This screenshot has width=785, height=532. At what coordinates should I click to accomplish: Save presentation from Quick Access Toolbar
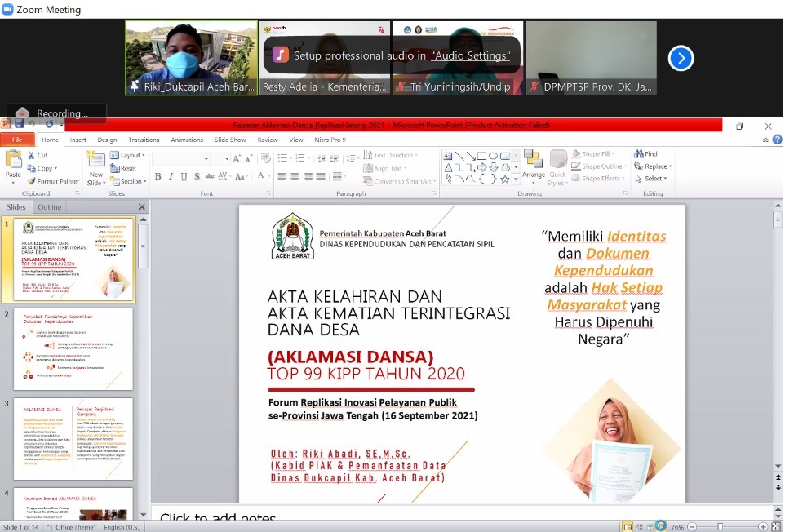pyautogui.click(x=19, y=123)
